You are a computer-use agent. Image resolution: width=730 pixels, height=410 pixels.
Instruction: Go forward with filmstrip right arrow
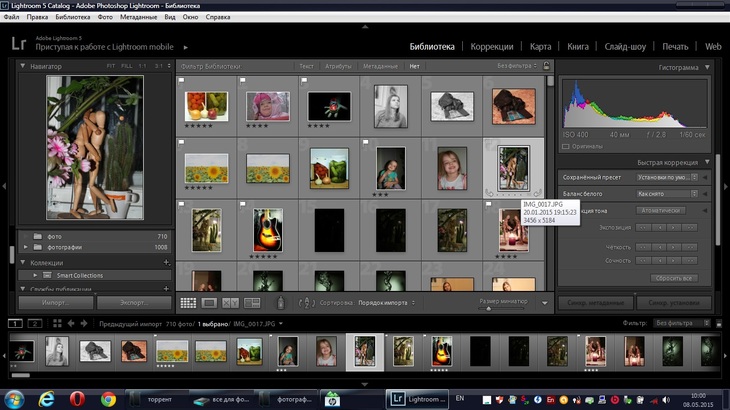(x=84, y=323)
